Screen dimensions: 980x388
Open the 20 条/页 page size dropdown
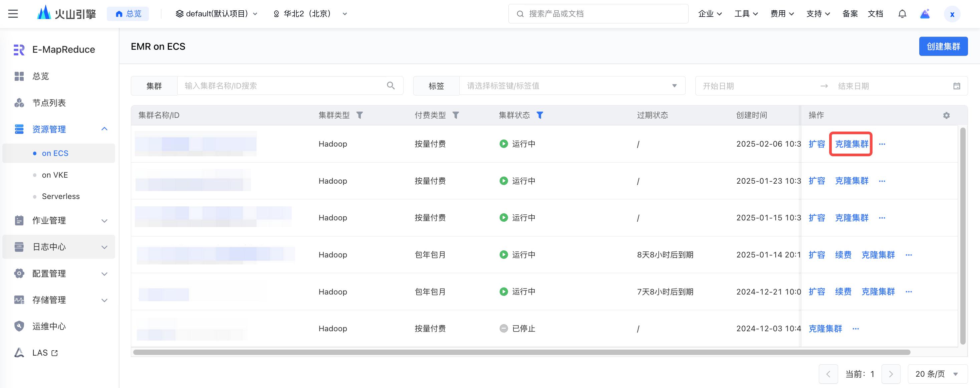[937, 374]
